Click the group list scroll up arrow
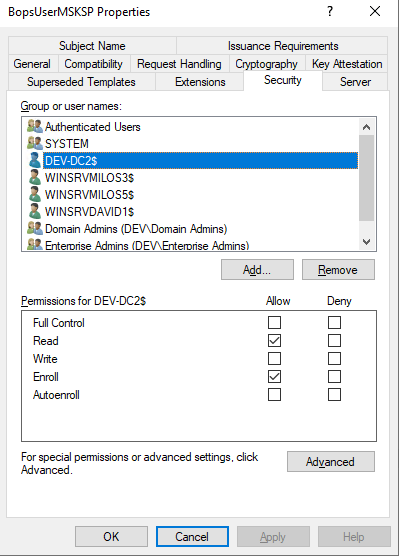 [x=366, y=127]
